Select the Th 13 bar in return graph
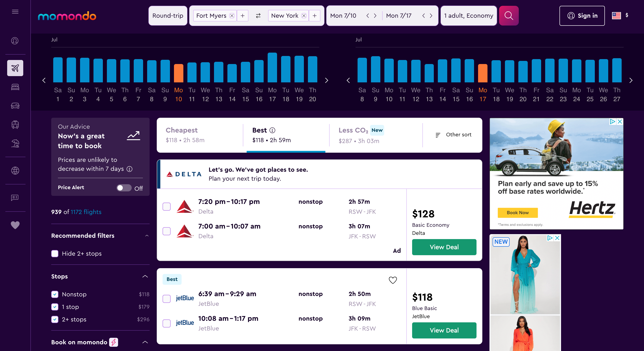Image resolution: width=644 pixels, height=351 pixels. [429, 73]
